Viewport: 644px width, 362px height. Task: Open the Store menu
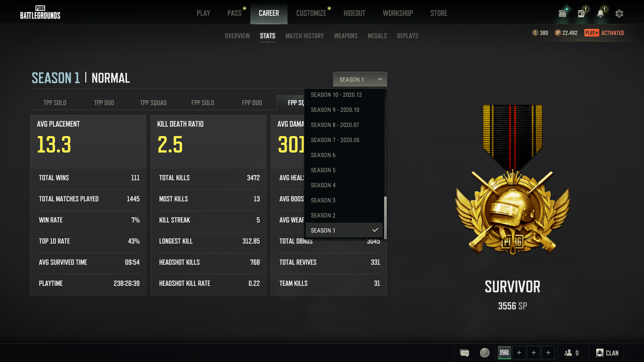click(x=439, y=13)
